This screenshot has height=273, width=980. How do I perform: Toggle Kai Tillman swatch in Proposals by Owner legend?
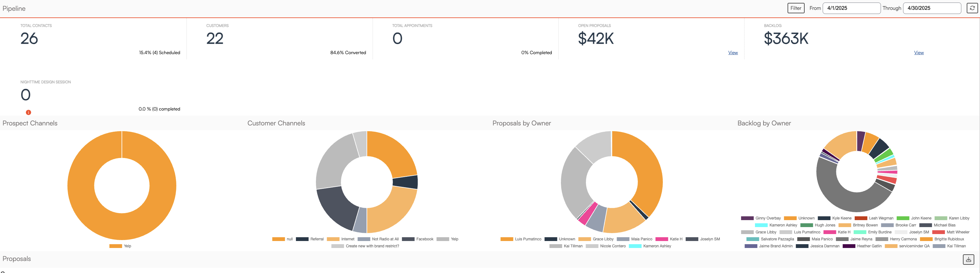[x=556, y=246]
